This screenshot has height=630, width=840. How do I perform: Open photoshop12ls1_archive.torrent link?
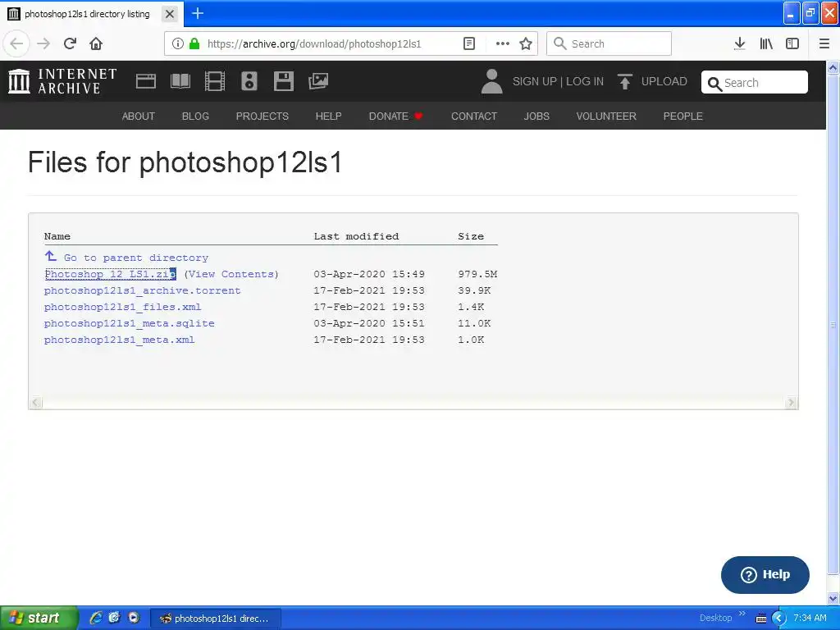[142, 290]
